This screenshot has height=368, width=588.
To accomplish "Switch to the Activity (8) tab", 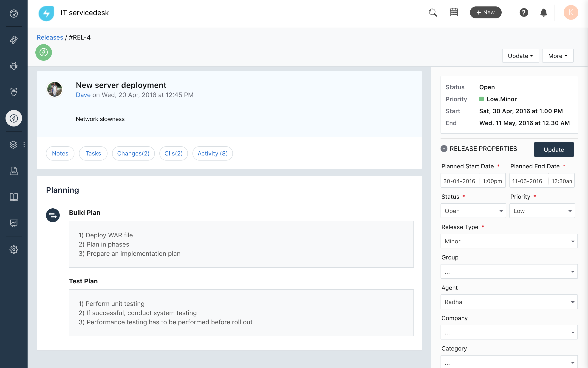I will (213, 153).
